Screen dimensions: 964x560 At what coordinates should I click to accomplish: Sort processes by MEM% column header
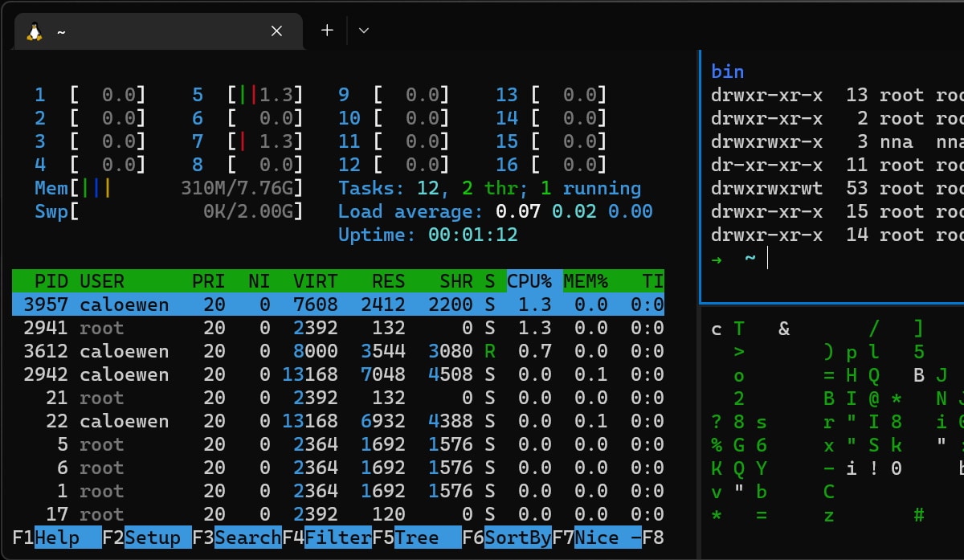(x=586, y=281)
